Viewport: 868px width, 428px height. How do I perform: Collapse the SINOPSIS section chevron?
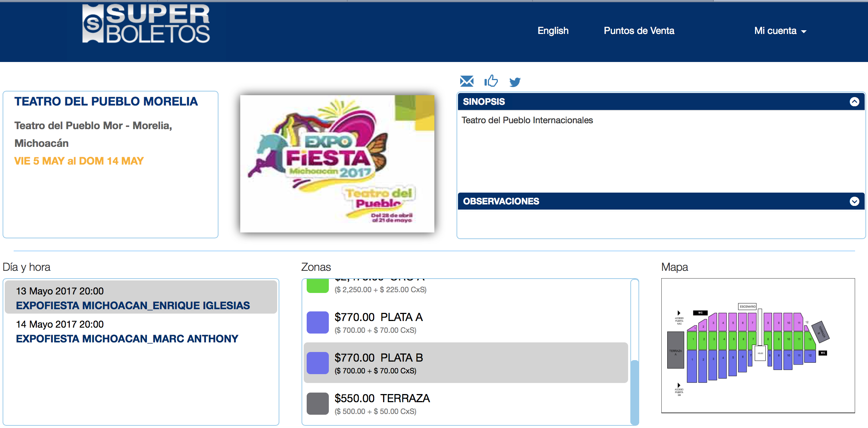854,101
